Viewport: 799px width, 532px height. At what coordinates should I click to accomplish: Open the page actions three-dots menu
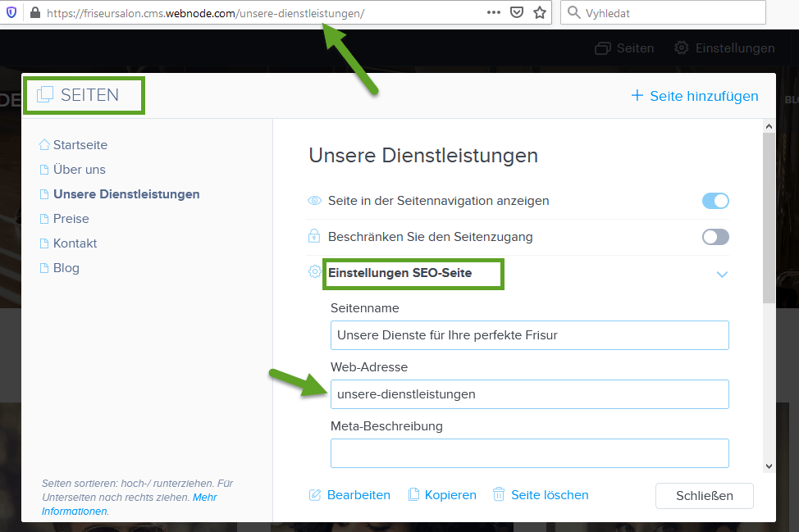(x=493, y=12)
